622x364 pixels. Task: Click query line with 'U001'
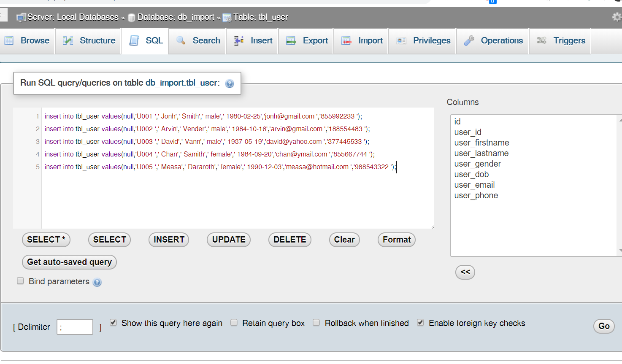tap(203, 116)
